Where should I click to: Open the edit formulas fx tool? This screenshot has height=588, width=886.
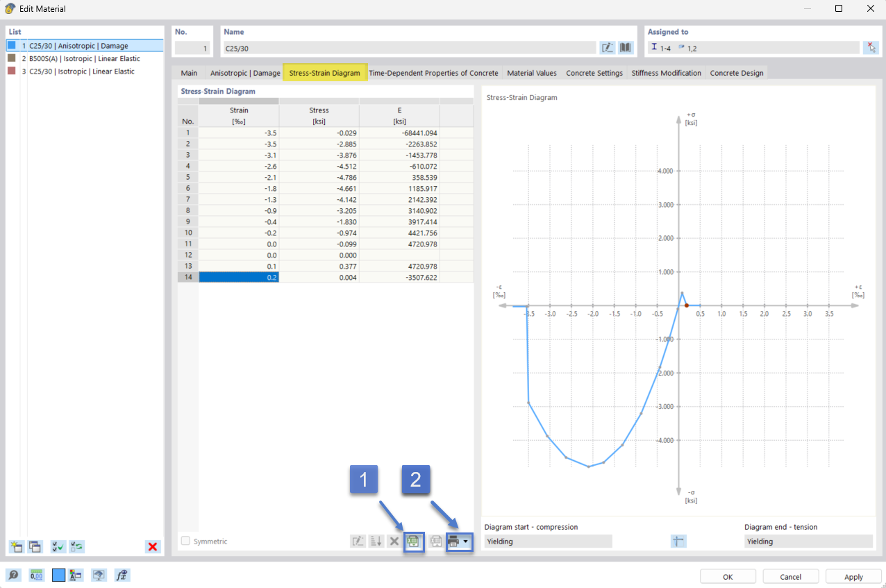(122, 575)
